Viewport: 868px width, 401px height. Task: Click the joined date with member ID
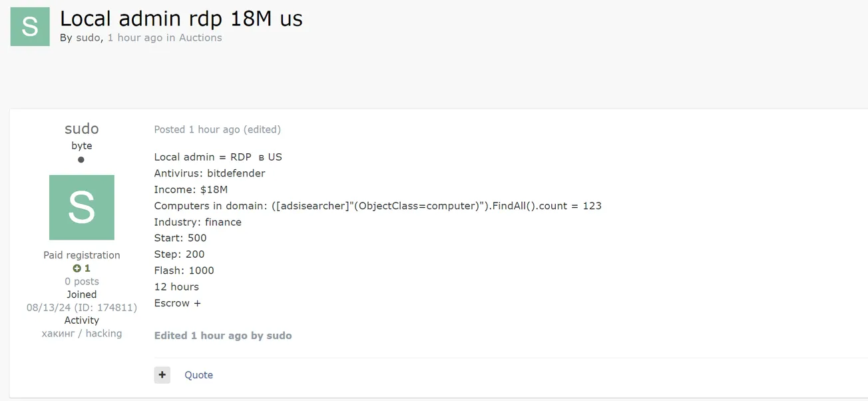click(x=81, y=308)
